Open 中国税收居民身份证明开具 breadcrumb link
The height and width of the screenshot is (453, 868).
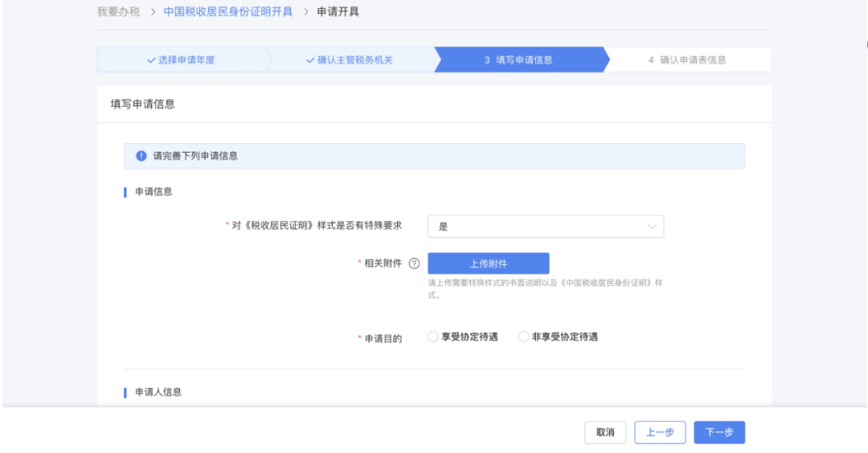(228, 12)
